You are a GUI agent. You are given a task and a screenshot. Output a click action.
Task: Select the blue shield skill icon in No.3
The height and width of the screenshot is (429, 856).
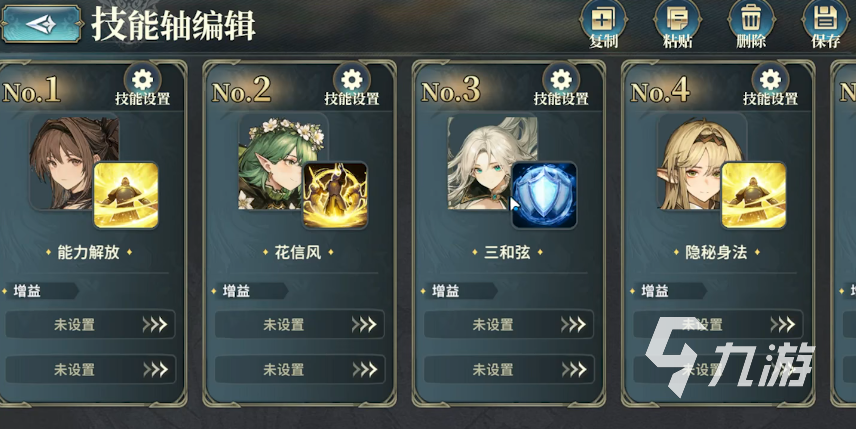(544, 195)
